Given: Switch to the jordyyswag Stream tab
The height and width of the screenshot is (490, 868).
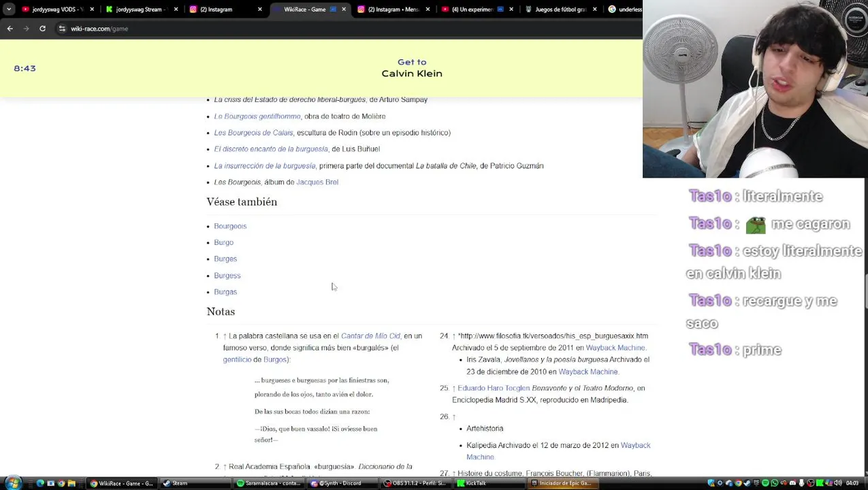Looking at the screenshot, I should pos(140,10).
